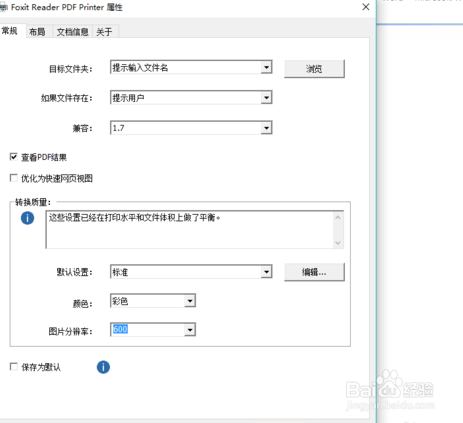
Task: Expand the 颜色 dropdown arrow
Action: 190,301
